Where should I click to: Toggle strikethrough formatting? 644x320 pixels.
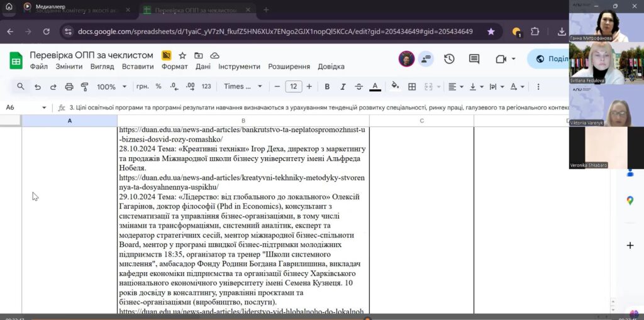pyautogui.click(x=358, y=87)
